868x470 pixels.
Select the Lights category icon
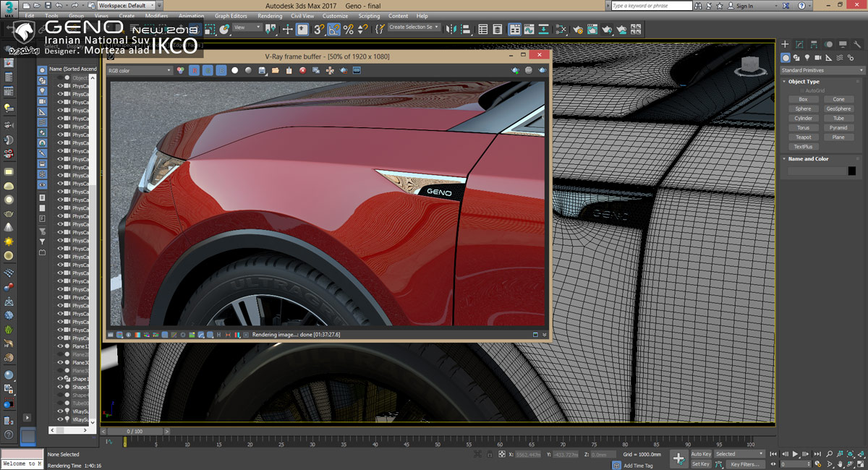[807, 58]
